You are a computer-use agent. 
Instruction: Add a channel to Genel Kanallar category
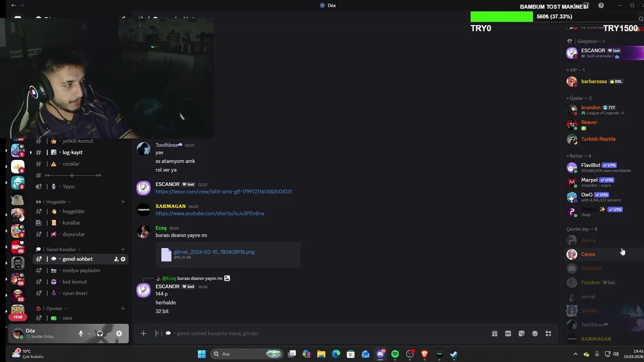123,249
